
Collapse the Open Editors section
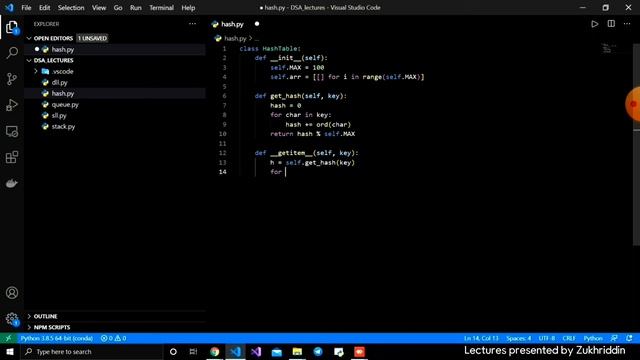[x=29, y=38]
